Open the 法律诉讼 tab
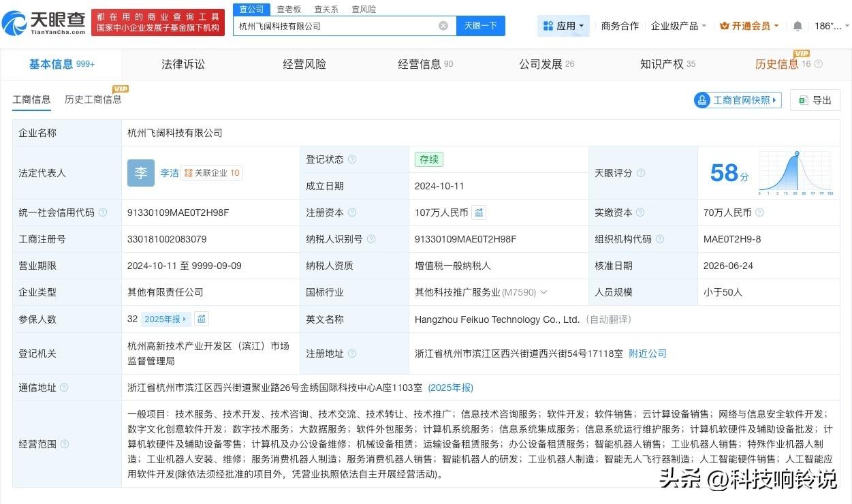 point(183,64)
